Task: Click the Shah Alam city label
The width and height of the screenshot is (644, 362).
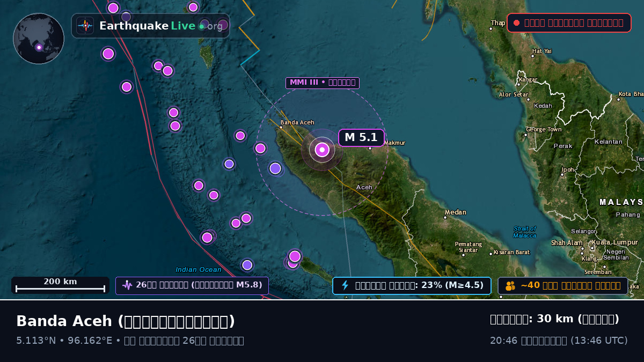Action: (567, 243)
